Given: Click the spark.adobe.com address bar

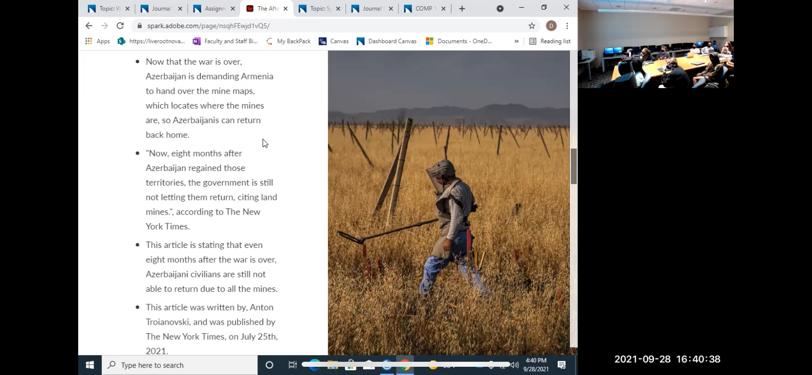Looking at the screenshot, I should click(331, 25).
